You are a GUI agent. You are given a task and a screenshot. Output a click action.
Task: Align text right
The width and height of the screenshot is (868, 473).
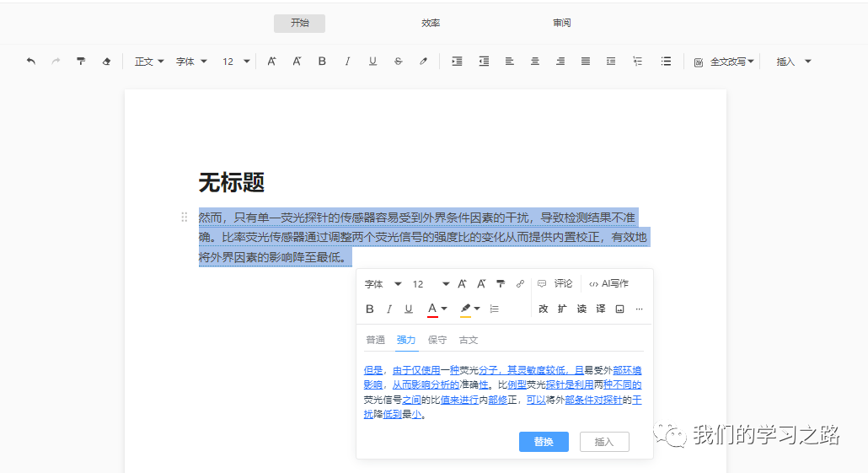(560, 62)
